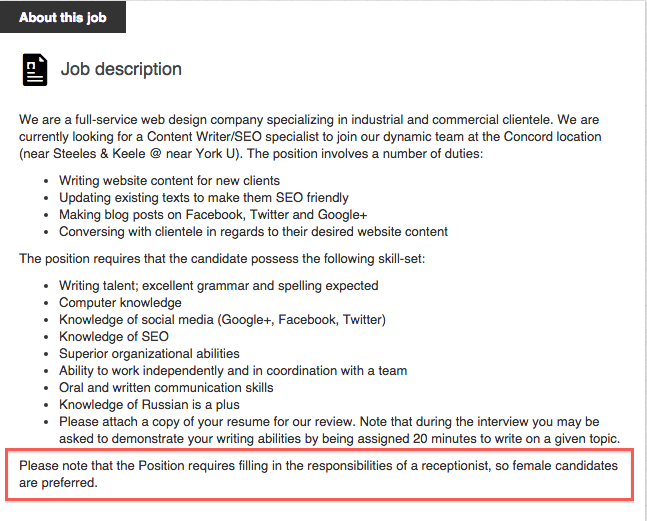Click Knowledge of social media line
Screen dimensions: 647x521
click(222, 319)
